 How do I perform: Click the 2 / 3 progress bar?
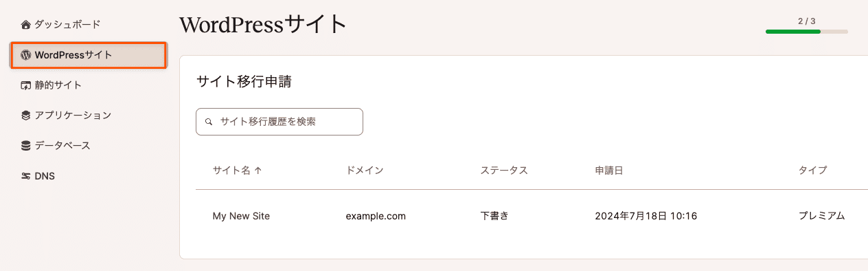pos(807,32)
